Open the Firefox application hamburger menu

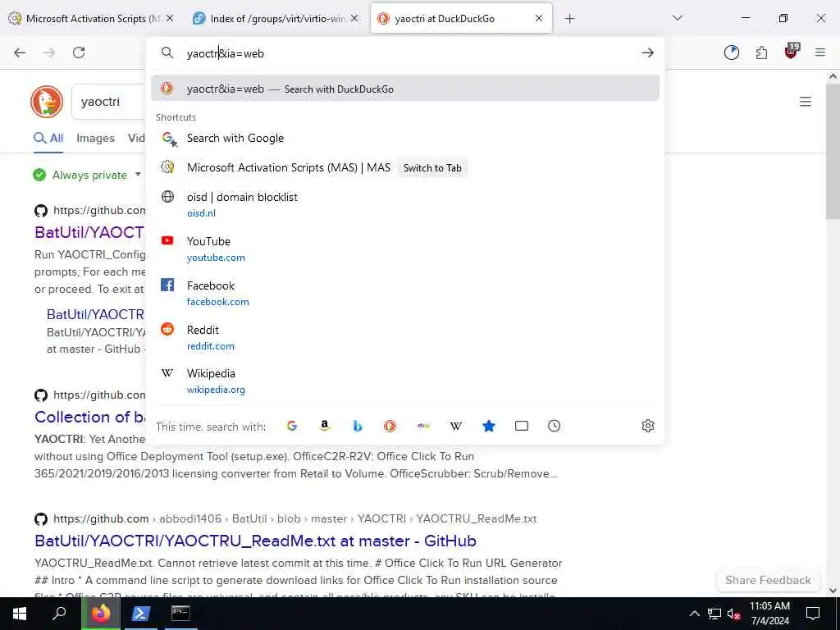click(x=820, y=52)
